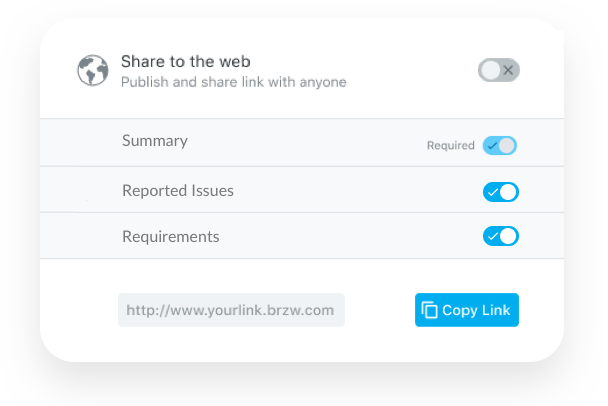Enable the Share to the web toggle
The height and width of the screenshot is (406, 608).
[499, 70]
